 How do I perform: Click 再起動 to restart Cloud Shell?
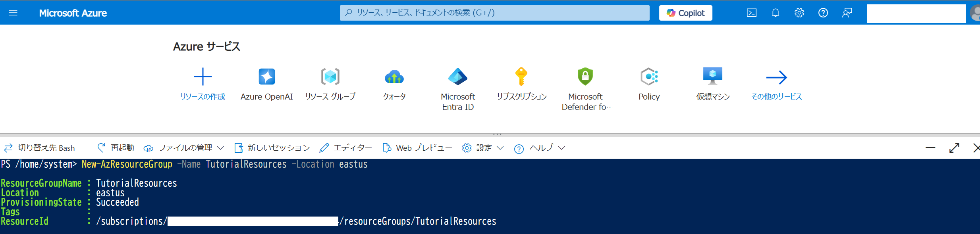click(116, 148)
